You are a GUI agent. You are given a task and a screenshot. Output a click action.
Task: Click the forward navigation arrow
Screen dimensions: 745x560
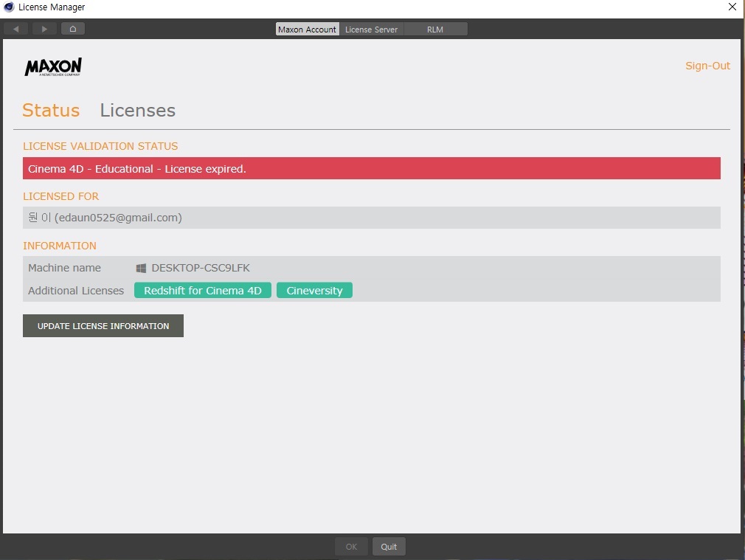(44, 29)
